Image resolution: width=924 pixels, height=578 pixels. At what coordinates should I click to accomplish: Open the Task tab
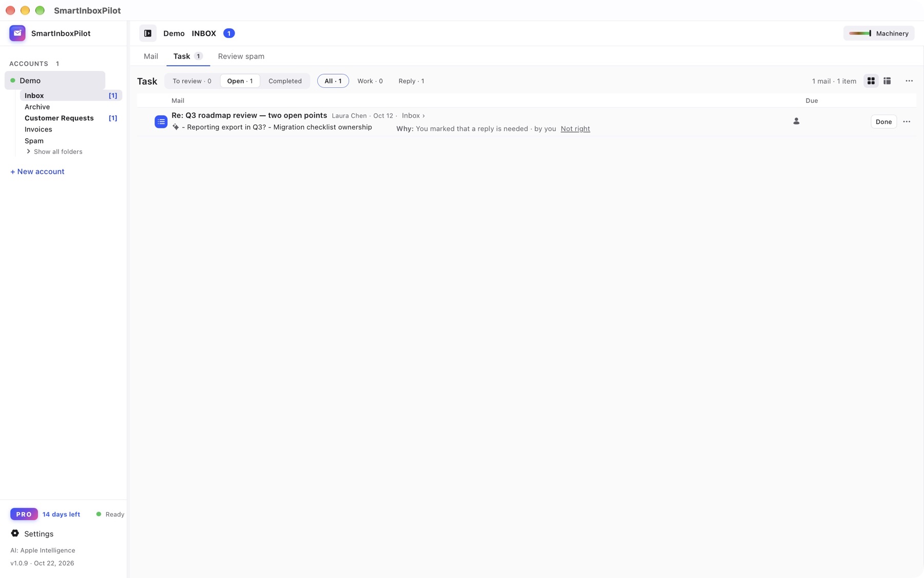[188, 57]
